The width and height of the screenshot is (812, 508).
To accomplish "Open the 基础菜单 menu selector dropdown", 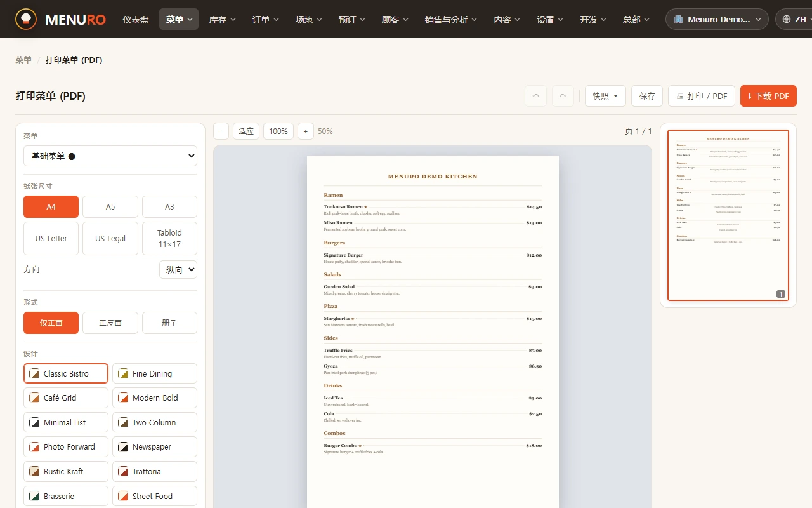I will point(110,156).
